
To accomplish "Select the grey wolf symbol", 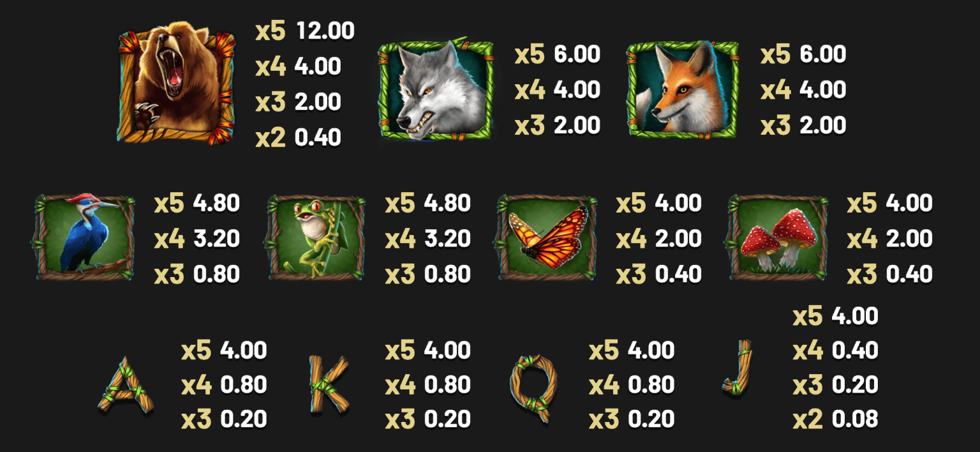I will pos(436,89).
